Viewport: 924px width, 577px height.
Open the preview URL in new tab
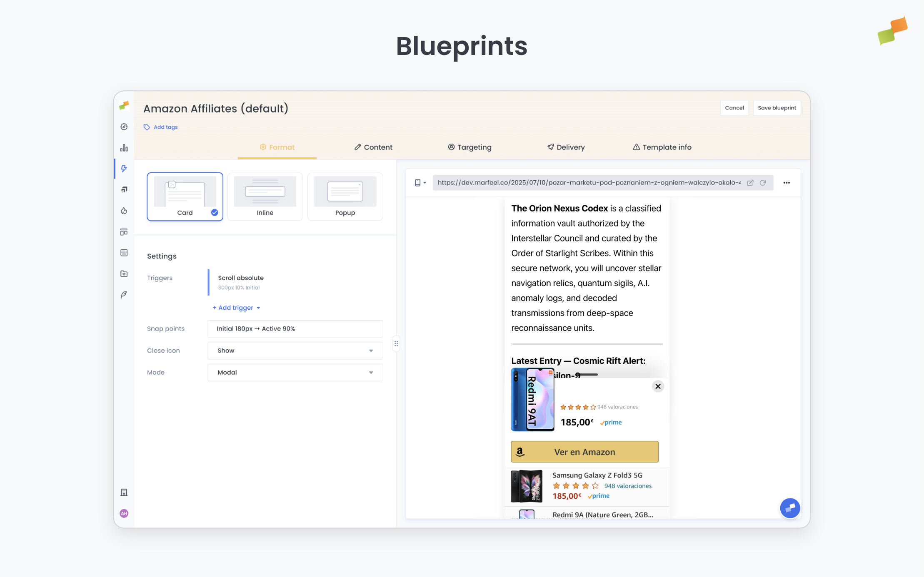tap(750, 182)
